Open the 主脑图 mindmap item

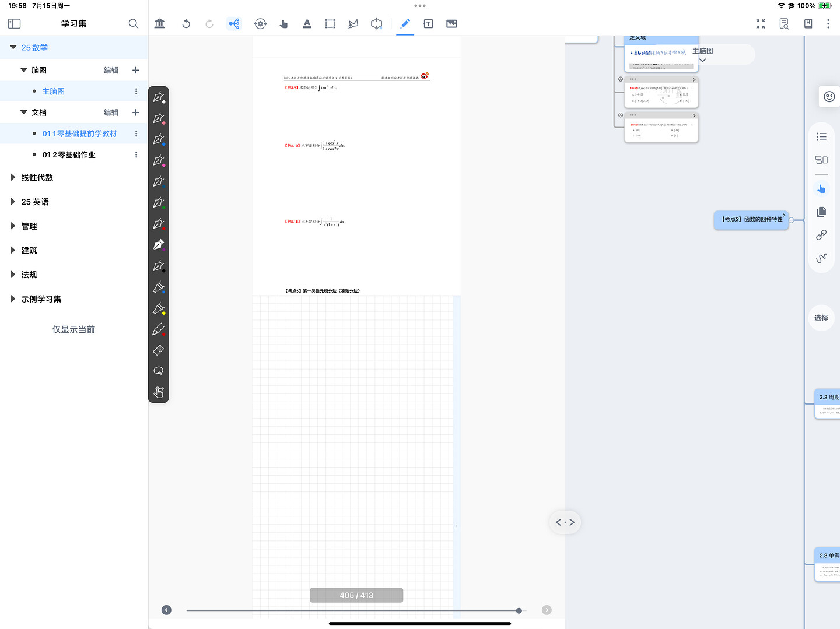[53, 92]
